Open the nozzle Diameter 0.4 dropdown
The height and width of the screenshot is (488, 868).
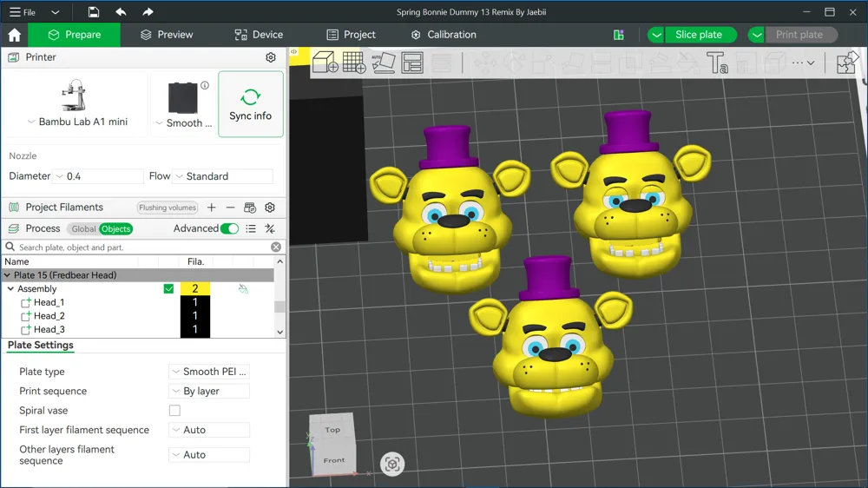click(x=98, y=176)
